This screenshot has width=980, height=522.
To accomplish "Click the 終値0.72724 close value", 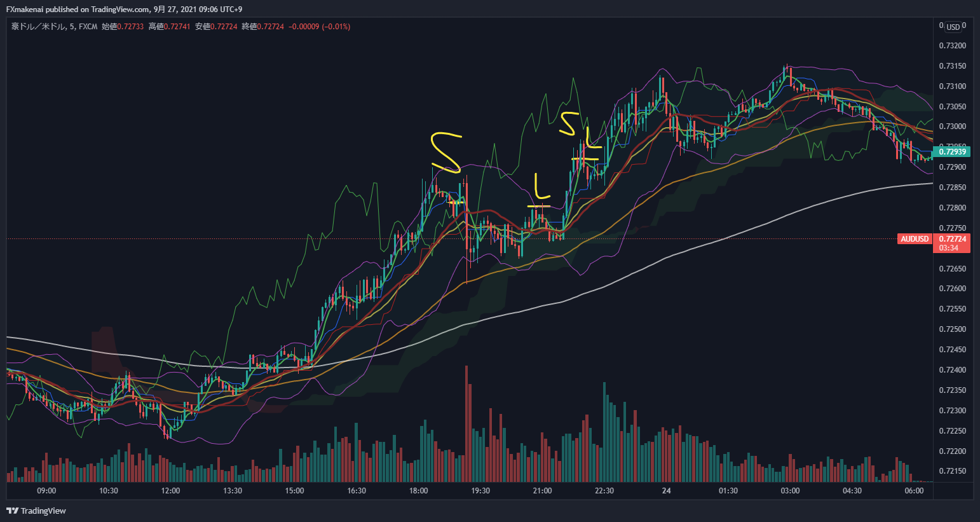I will tap(262, 27).
